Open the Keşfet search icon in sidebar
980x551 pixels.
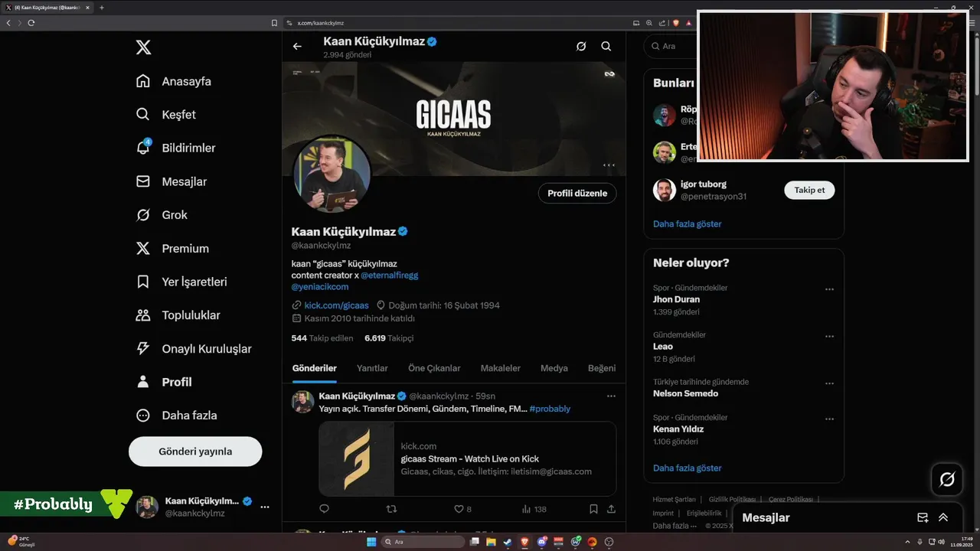[x=143, y=115]
